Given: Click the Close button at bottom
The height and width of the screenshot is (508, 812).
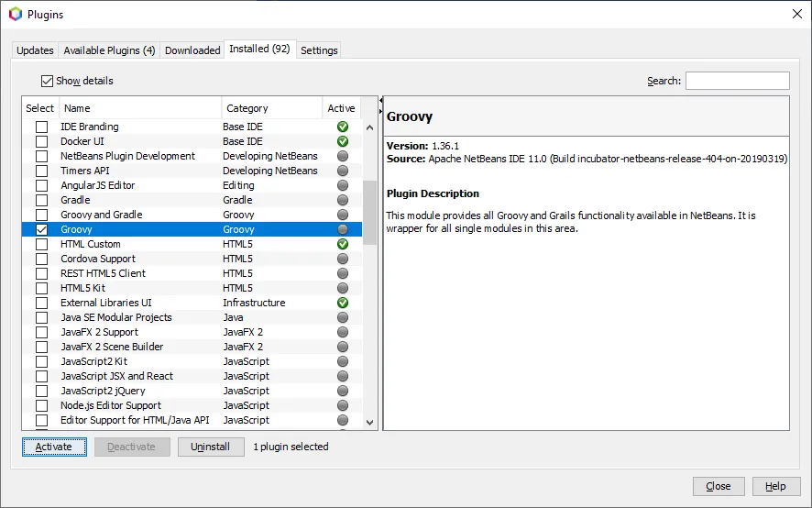Looking at the screenshot, I should click(x=719, y=486).
